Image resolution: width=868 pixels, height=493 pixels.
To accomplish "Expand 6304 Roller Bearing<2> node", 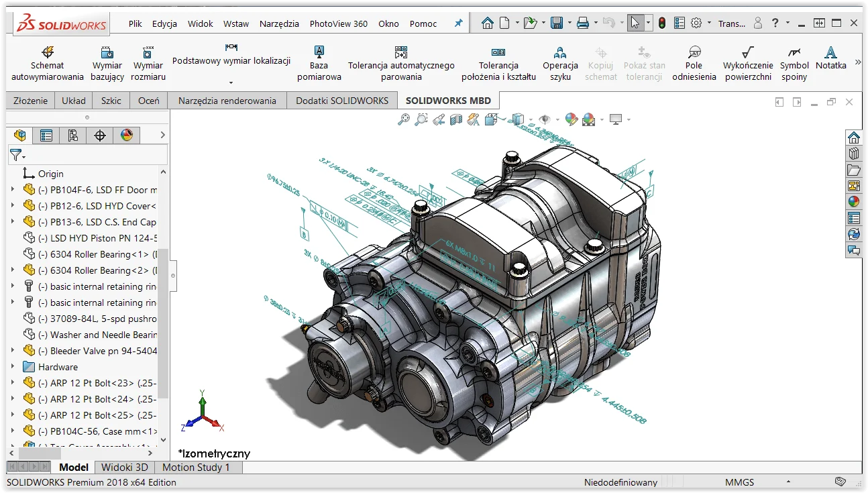I will tap(13, 270).
